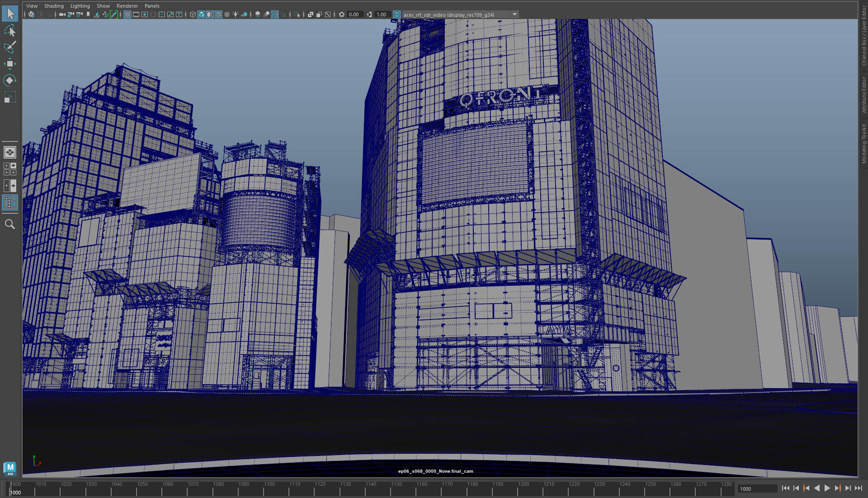
Task: Click the gamma value field showing 1.00
Action: click(382, 14)
